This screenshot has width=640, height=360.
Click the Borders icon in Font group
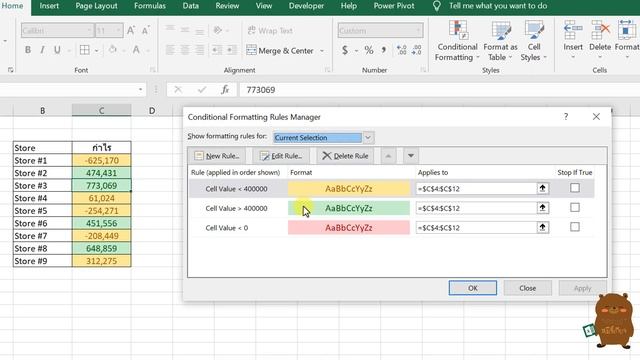(84, 50)
